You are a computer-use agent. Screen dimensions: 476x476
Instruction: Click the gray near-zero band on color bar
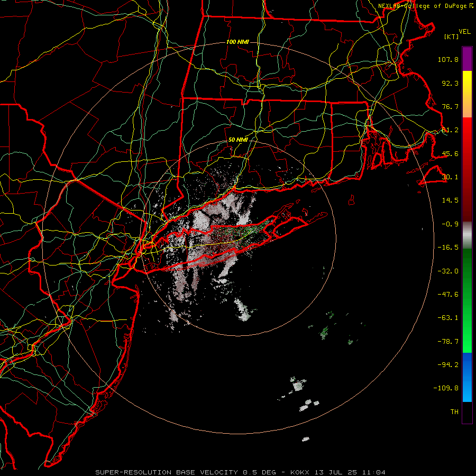pyautogui.click(x=467, y=234)
